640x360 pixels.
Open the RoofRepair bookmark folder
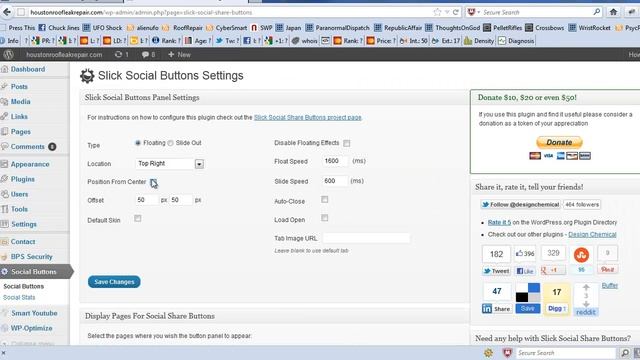[x=182, y=28]
